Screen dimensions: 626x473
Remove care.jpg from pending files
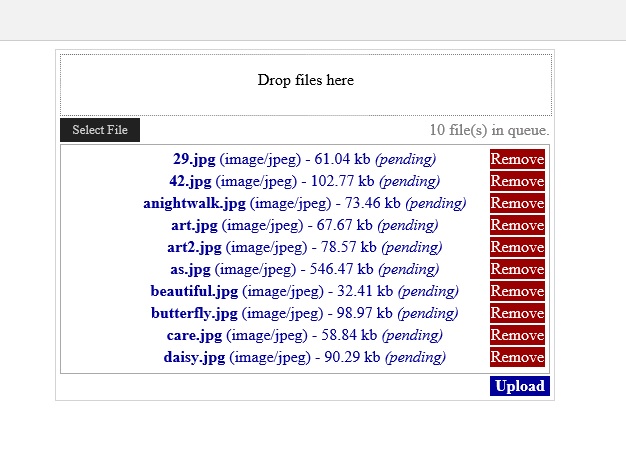(517, 335)
